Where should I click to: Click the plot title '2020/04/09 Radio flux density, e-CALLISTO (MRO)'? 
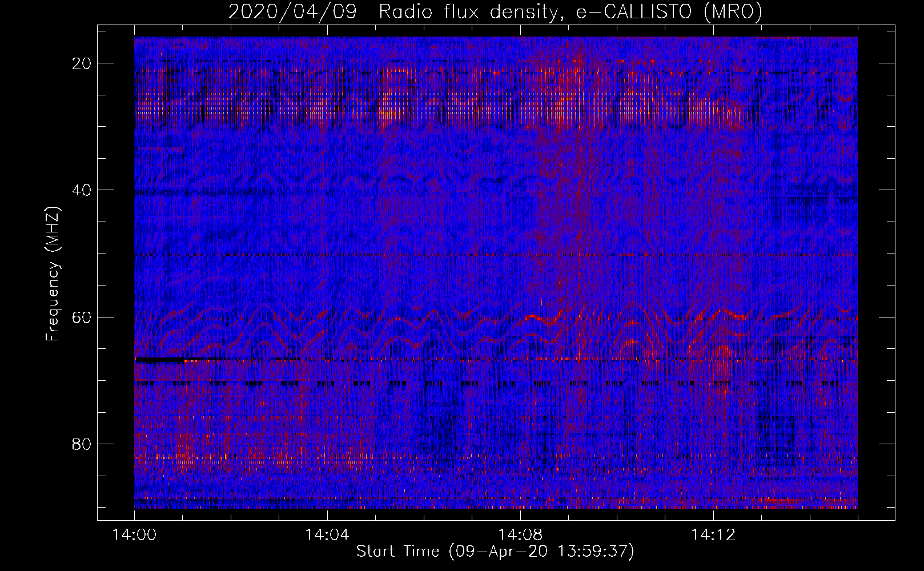pyautogui.click(x=496, y=12)
